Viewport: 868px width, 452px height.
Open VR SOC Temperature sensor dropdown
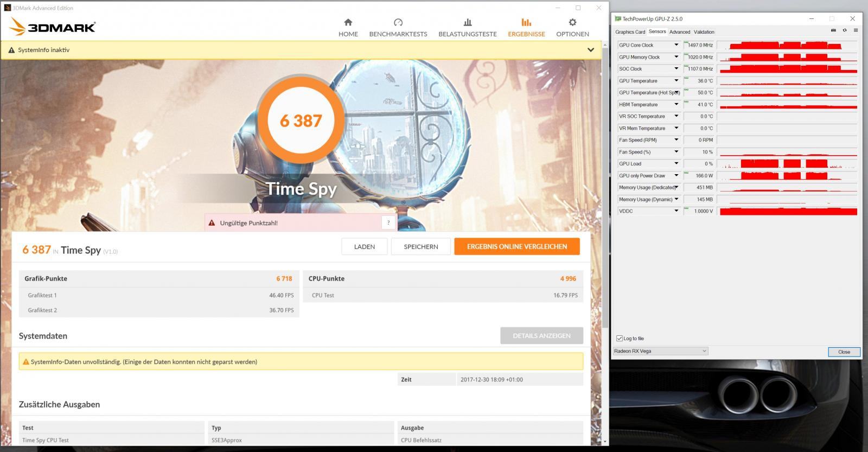pyautogui.click(x=676, y=116)
